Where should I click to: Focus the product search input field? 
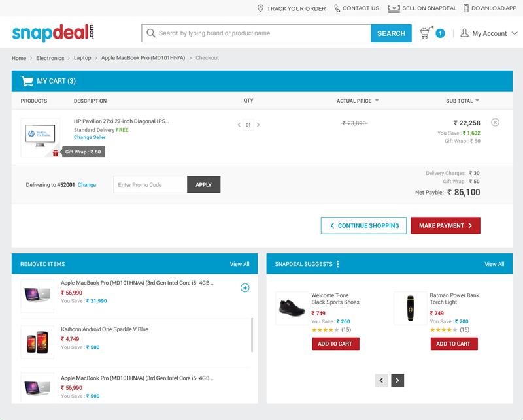click(256, 33)
